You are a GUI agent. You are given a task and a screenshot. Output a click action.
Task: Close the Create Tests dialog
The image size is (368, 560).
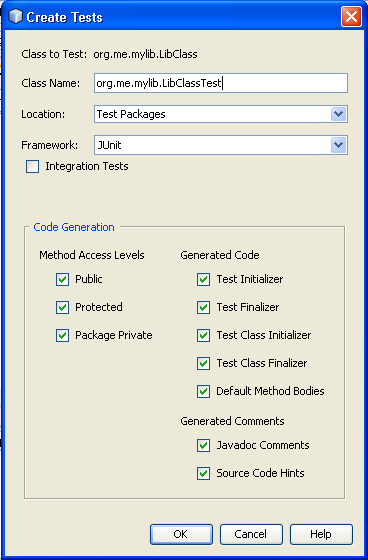click(x=351, y=17)
